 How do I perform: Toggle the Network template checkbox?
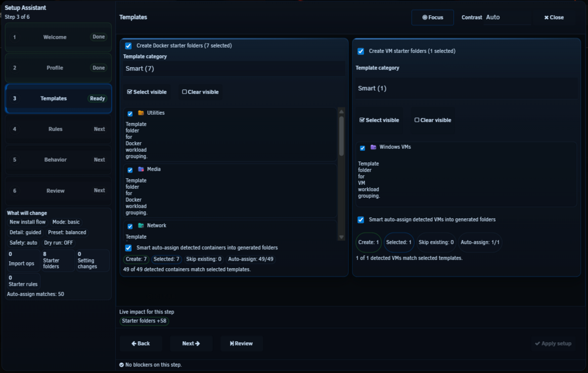130,227
